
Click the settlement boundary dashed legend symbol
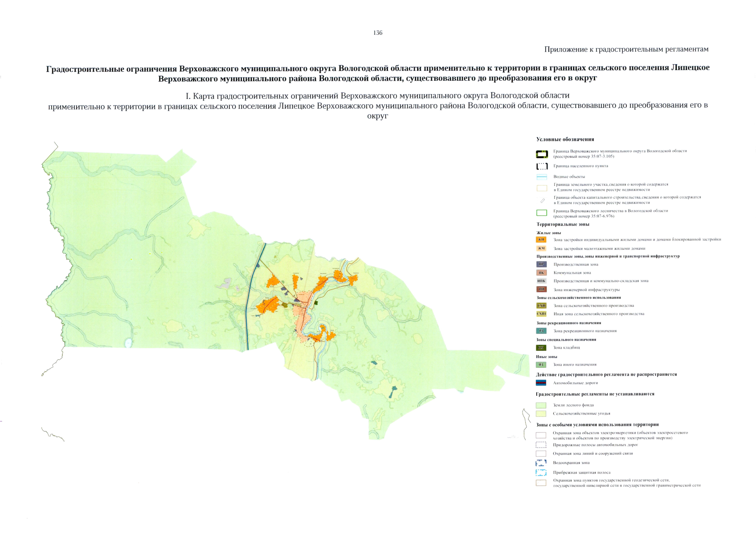pos(541,166)
